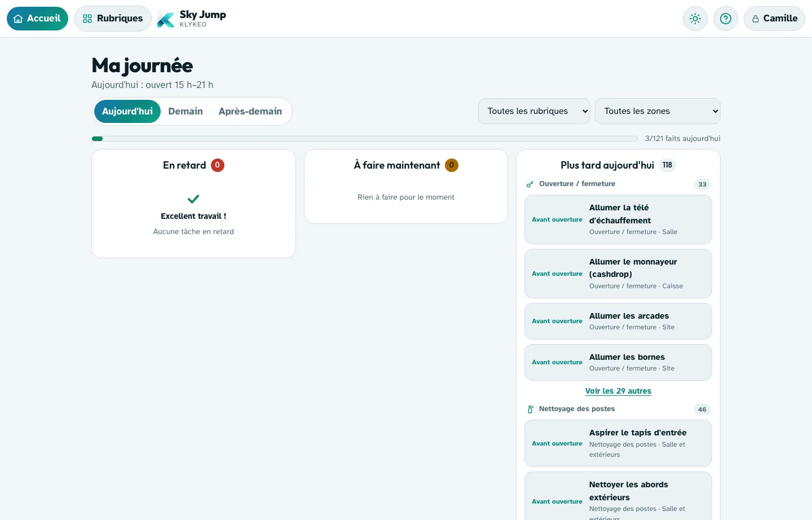Screen dimensions: 812x520
Task: Toggle the light theme sun icon
Action: 695,19
